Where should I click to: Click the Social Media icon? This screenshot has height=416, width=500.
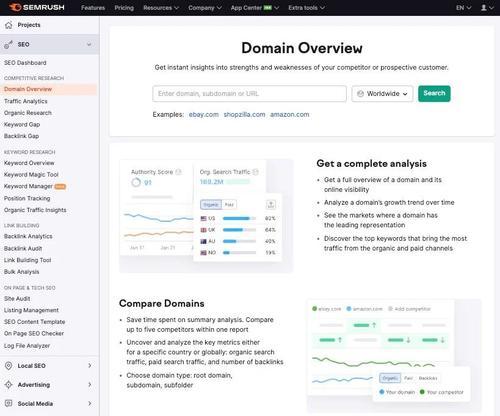[9, 403]
